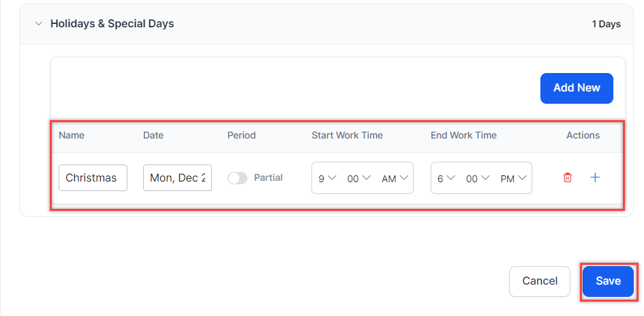Collapse the Holidays & Special Days chevron
This screenshot has width=644, height=316.
pos(38,24)
